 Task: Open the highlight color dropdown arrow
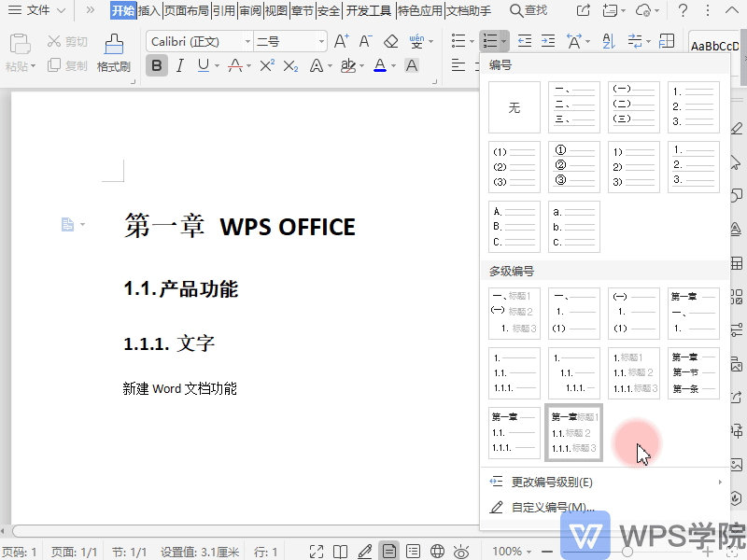coord(361,65)
